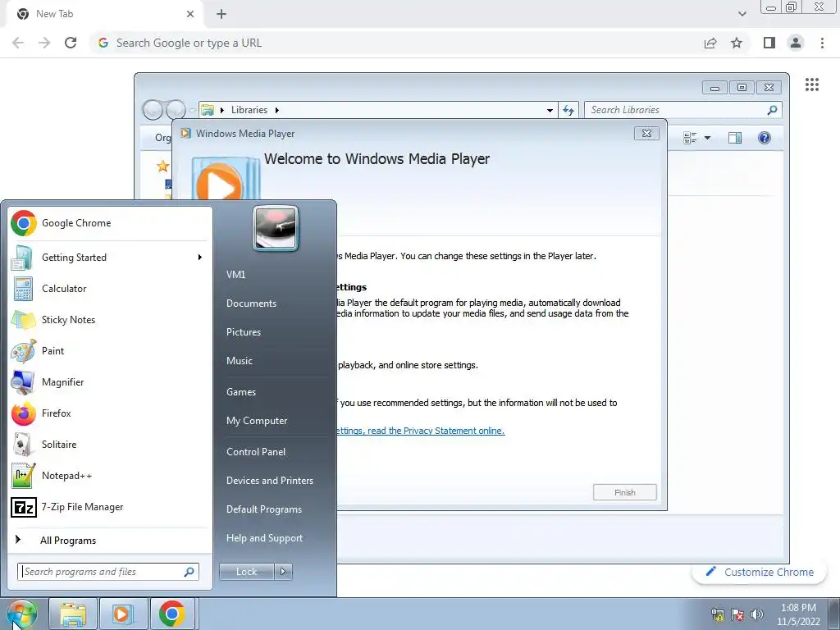Focus the Search programs and files box
This screenshot has width=840, height=630.
point(107,572)
